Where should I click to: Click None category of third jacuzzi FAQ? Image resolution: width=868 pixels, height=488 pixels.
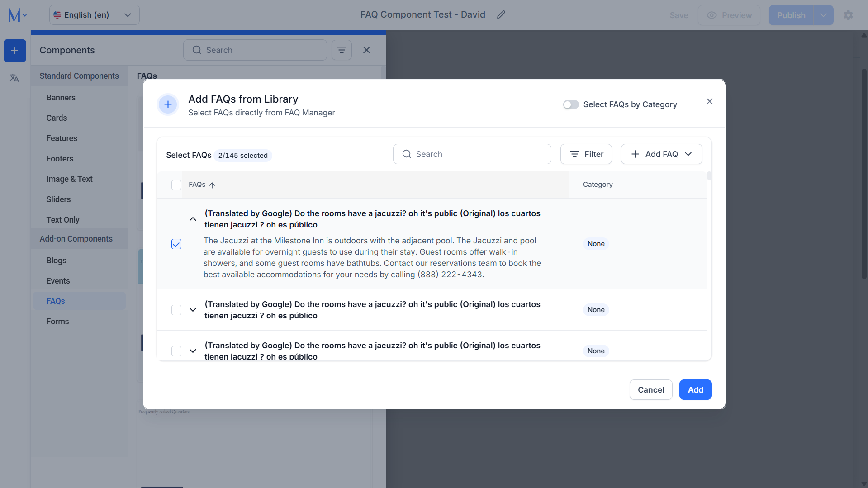[596, 351]
